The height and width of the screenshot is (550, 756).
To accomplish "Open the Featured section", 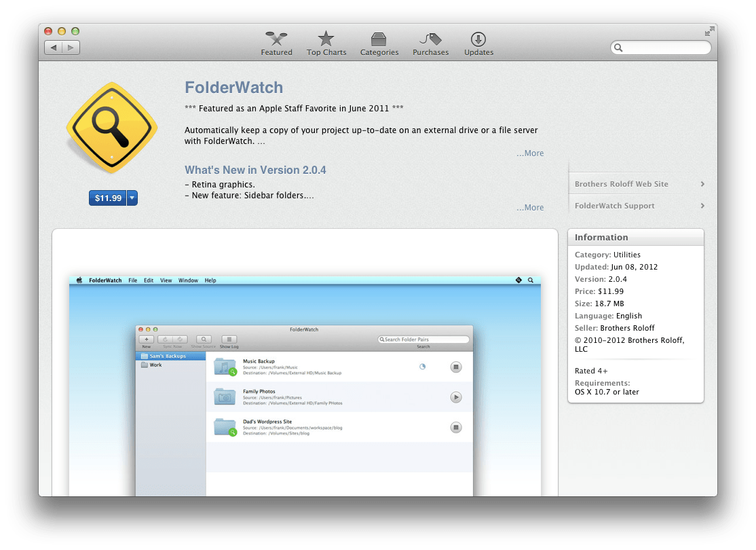I will pyautogui.click(x=276, y=43).
